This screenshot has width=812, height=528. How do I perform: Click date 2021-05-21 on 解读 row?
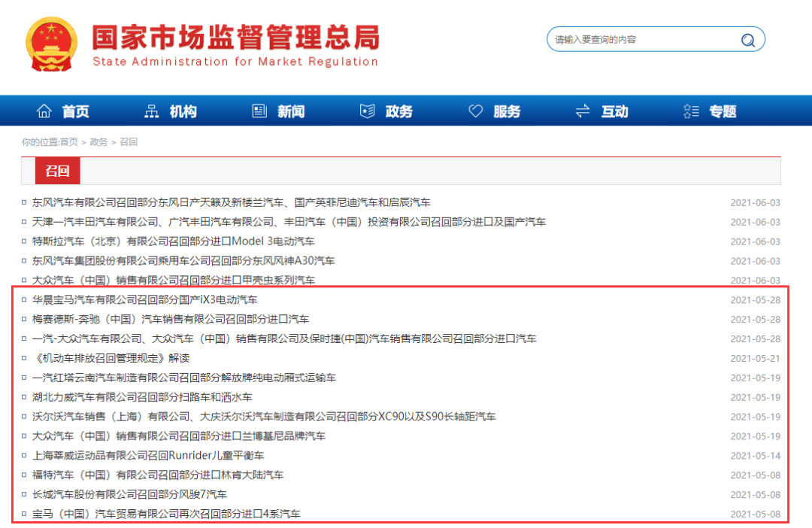tap(755, 359)
